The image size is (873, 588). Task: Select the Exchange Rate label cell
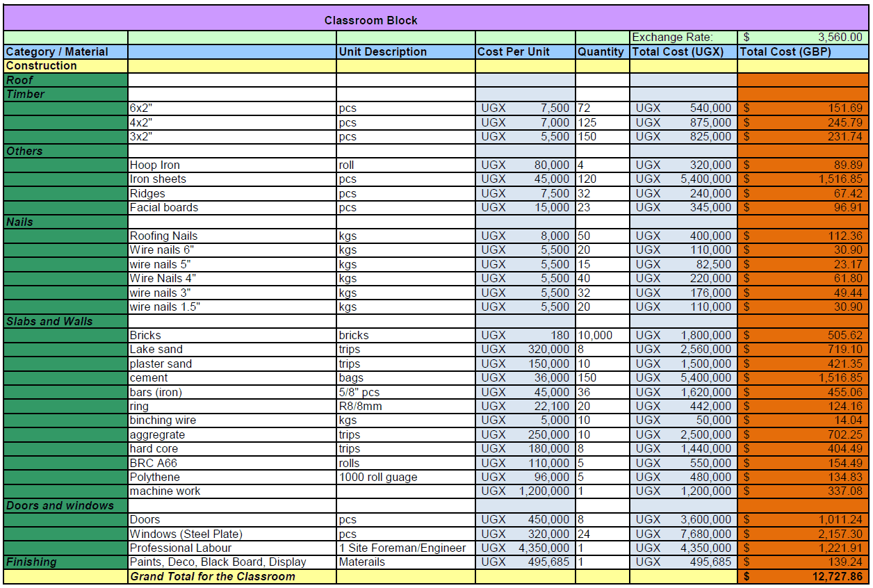684,38
